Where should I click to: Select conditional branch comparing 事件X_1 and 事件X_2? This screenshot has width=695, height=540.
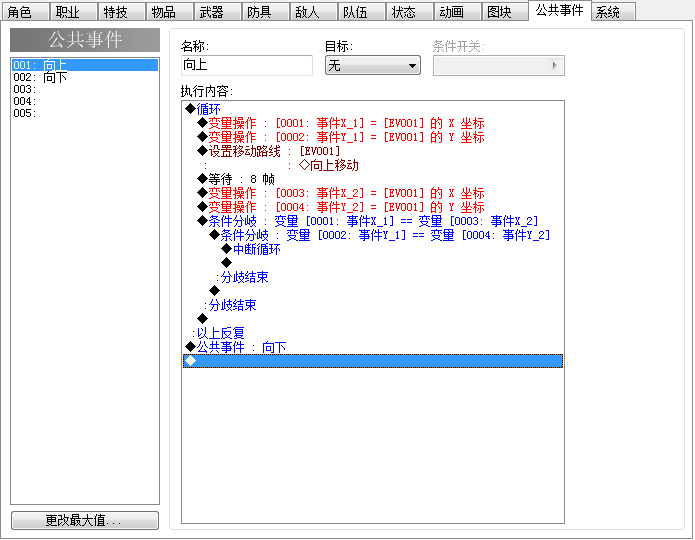coord(373,221)
